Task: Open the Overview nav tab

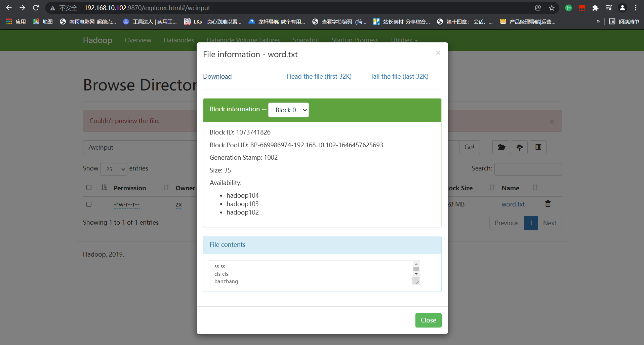Action: click(x=138, y=40)
